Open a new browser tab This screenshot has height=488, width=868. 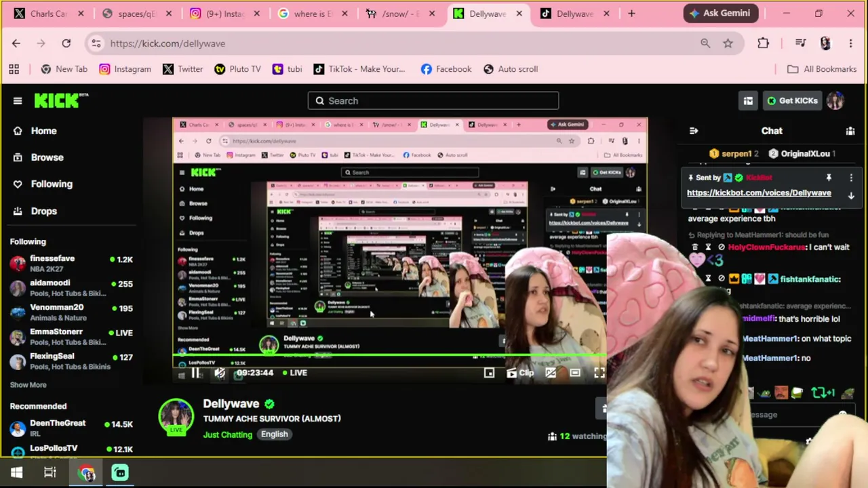pos(631,14)
